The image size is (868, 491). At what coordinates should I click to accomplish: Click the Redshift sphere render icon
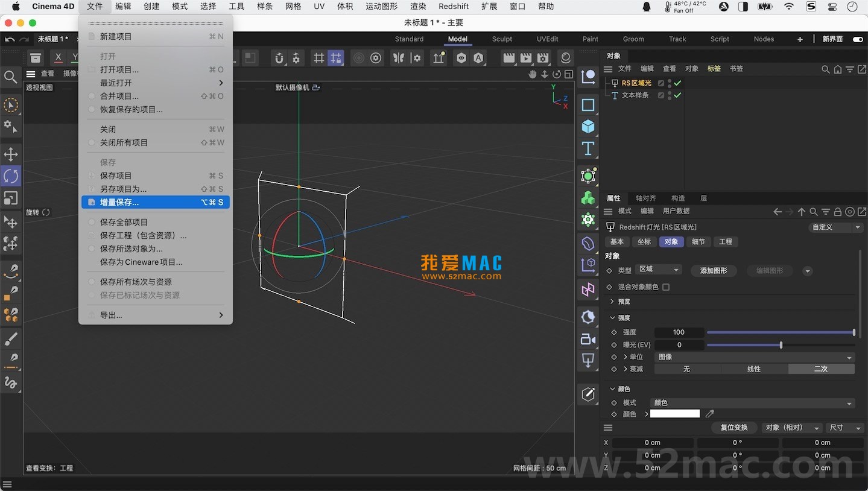pyautogui.click(x=566, y=58)
